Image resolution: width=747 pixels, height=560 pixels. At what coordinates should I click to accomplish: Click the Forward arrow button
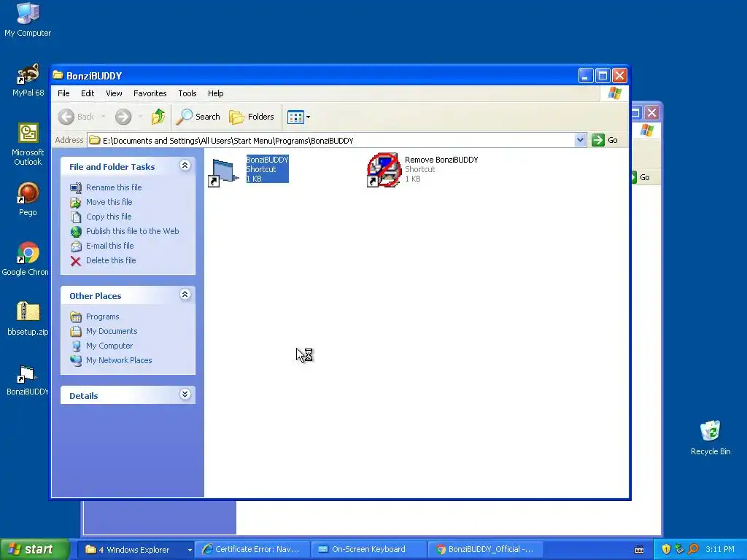pyautogui.click(x=123, y=117)
